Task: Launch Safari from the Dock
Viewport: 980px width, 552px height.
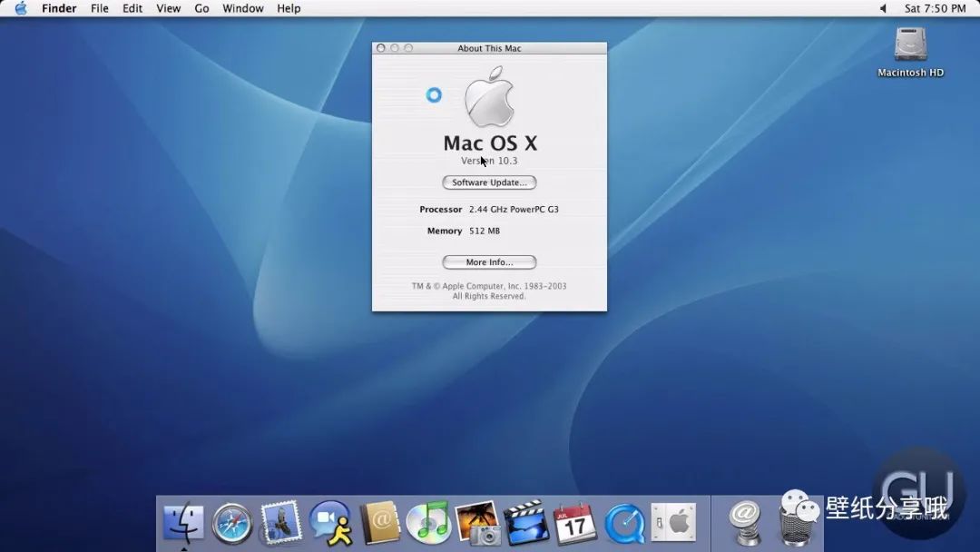Action: 232,523
